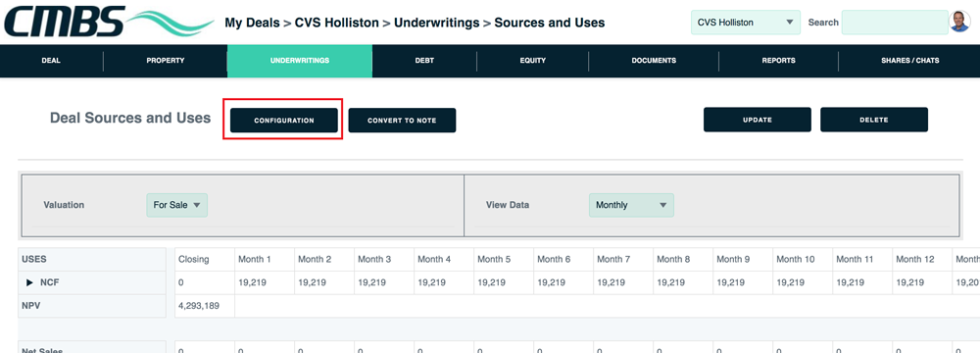The width and height of the screenshot is (980, 353).
Task: Open the Equity tab
Action: (532, 61)
